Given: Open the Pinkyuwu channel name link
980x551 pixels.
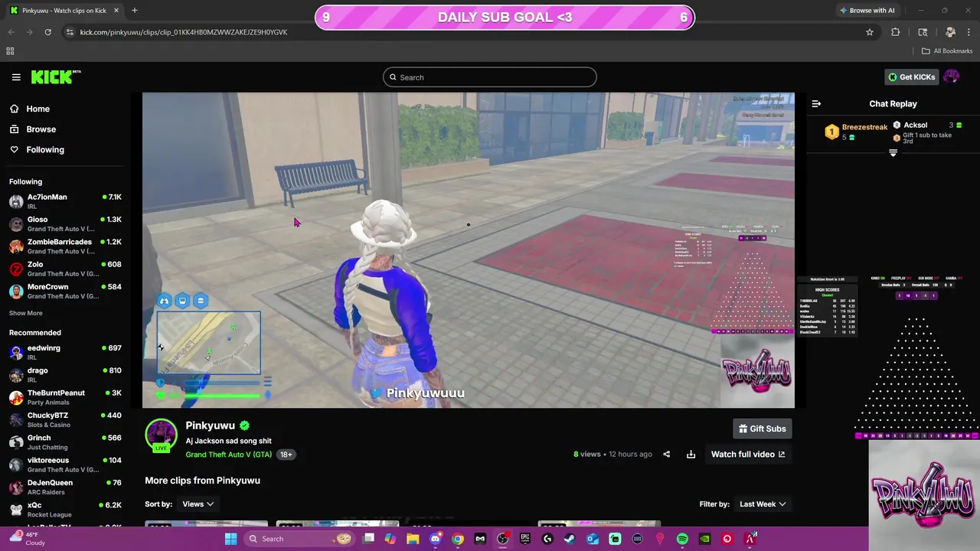Looking at the screenshot, I should tap(210, 425).
